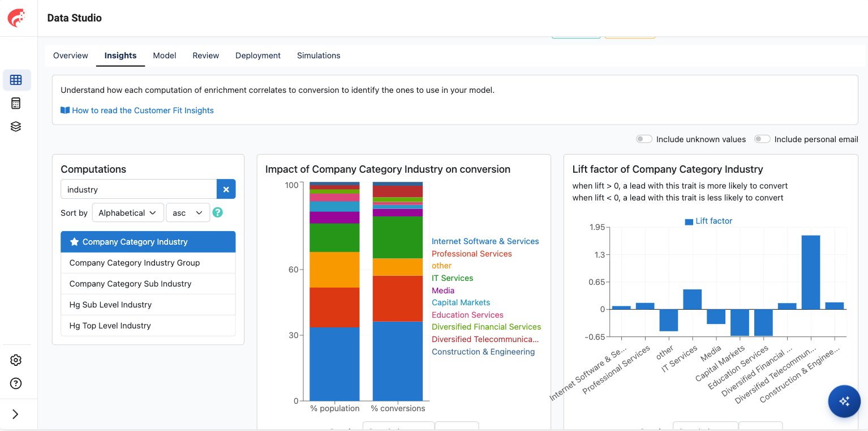Toggle Include unknown values switch
This screenshot has width=868, height=431.
click(x=644, y=139)
